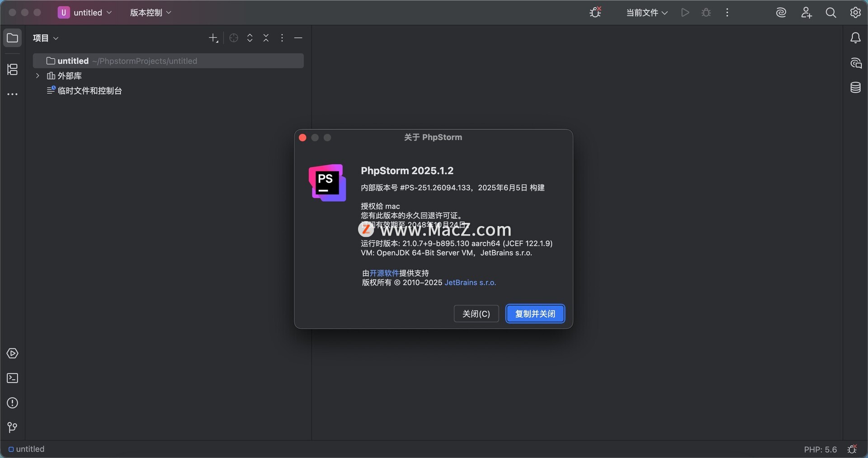Expand the 外部库 tree node
The height and width of the screenshot is (458, 868).
(x=38, y=76)
